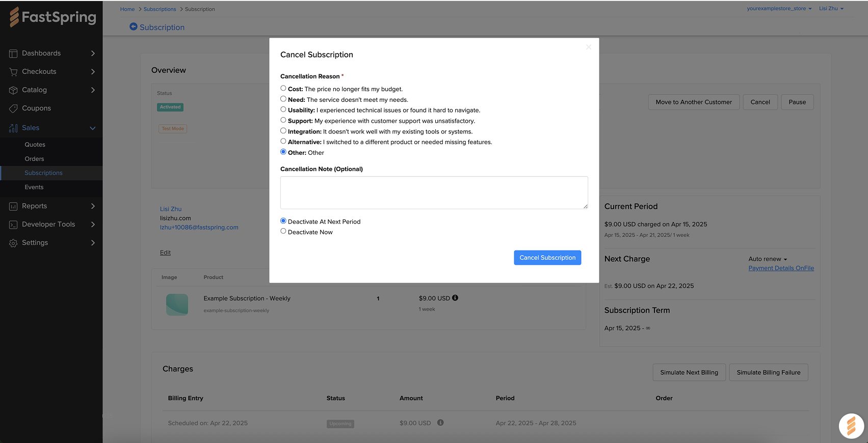Screen dimensions: 868x443
Task: Expand Settings chevron in sidebar
Action: click(93, 243)
